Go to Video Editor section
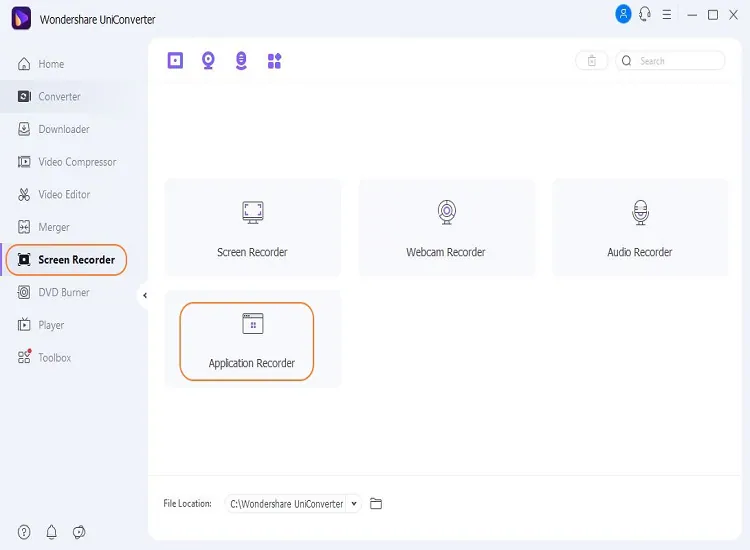This screenshot has height=550, width=750. 64,195
